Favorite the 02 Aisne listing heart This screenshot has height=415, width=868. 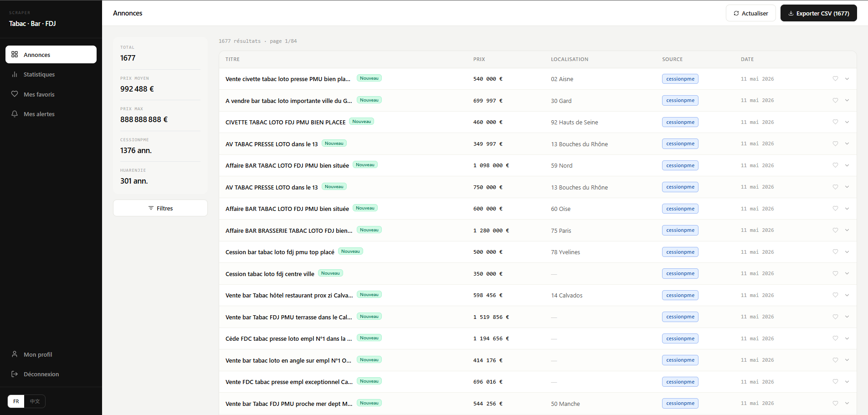coord(835,79)
